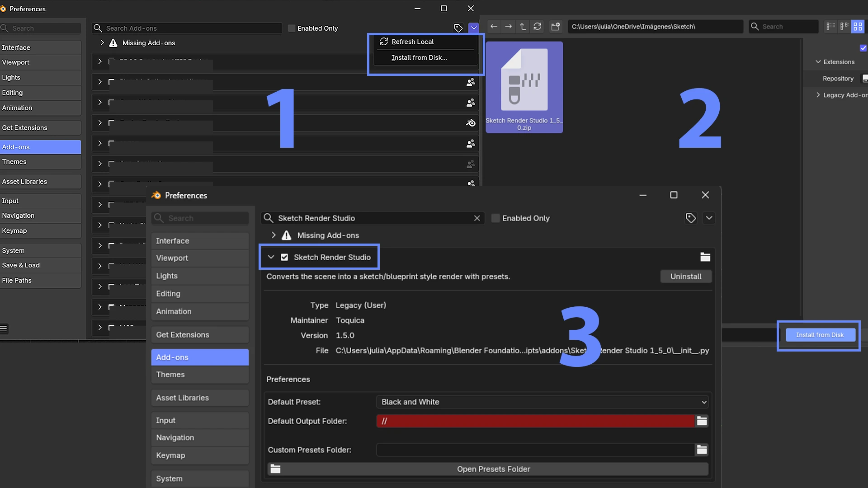Open File Paths tab in back Preferences

click(x=41, y=280)
